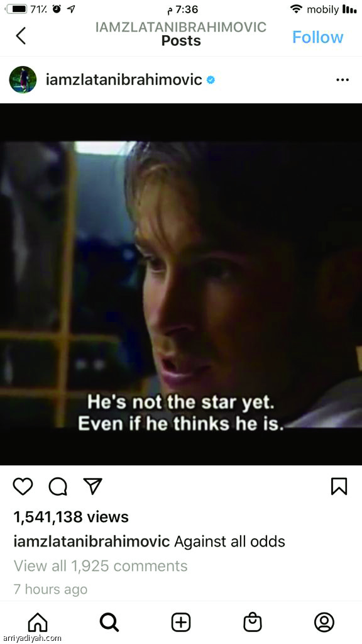Go back with left chevron
The width and height of the screenshot is (362, 644).
[x=21, y=36]
